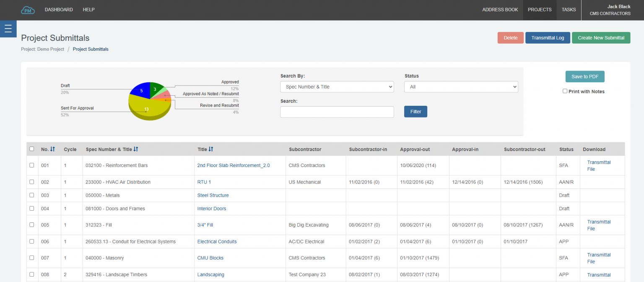Go to the Address Book menu
The width and height of the screenshot is (644, 282).
(500, 10)
